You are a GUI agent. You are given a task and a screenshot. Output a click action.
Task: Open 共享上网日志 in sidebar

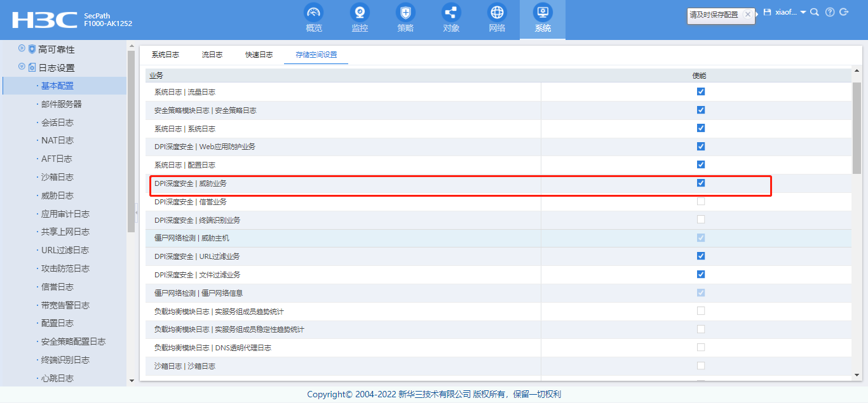tap(65, 232)
